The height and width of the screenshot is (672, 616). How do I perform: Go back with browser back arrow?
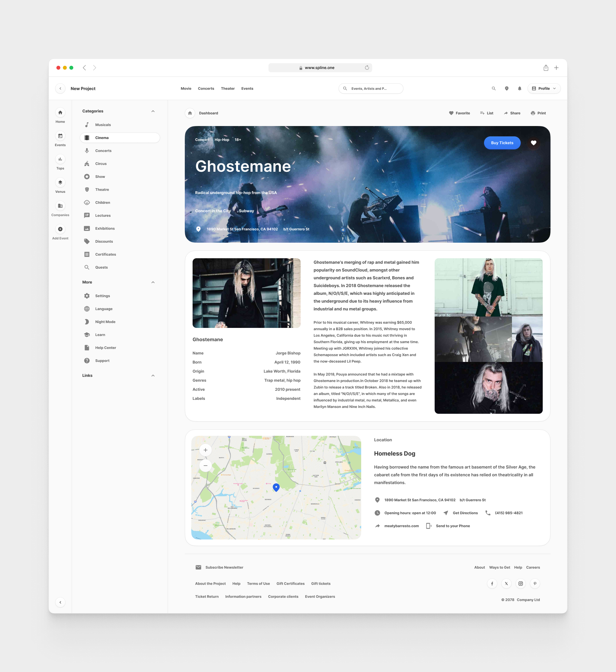tap(84, 68)
